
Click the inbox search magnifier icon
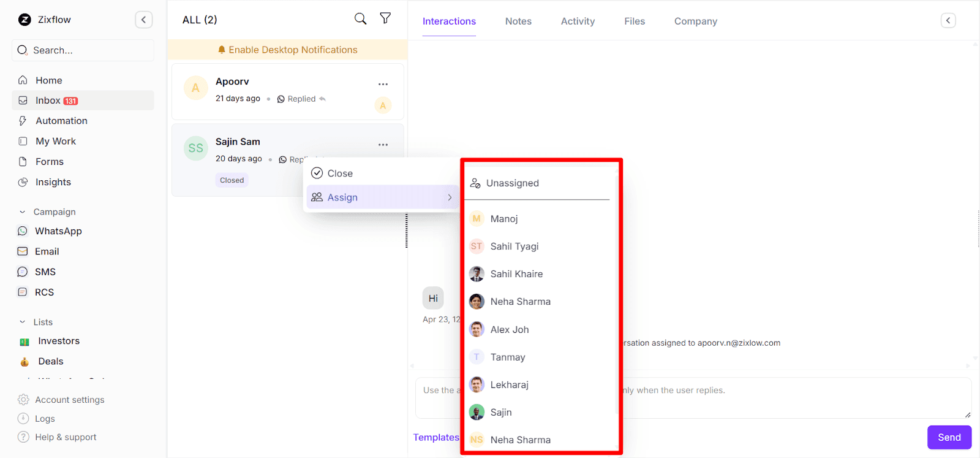361,19
